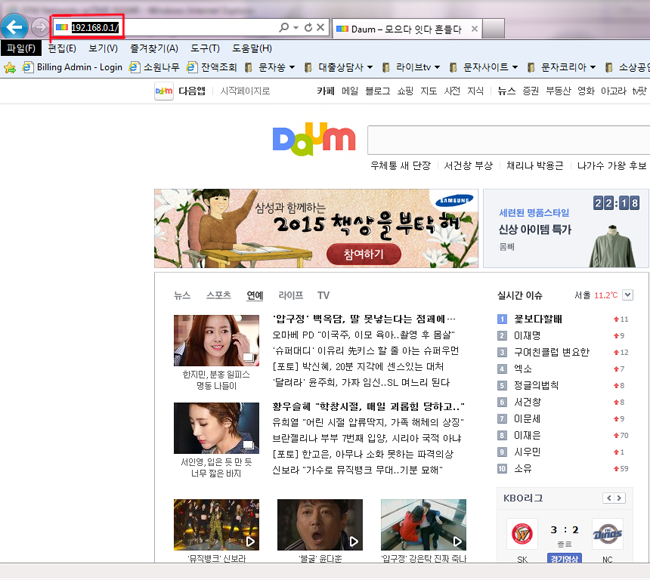Click the Samsung logo in banner
The height and width of the screenshot is (580, 650).
454,200
